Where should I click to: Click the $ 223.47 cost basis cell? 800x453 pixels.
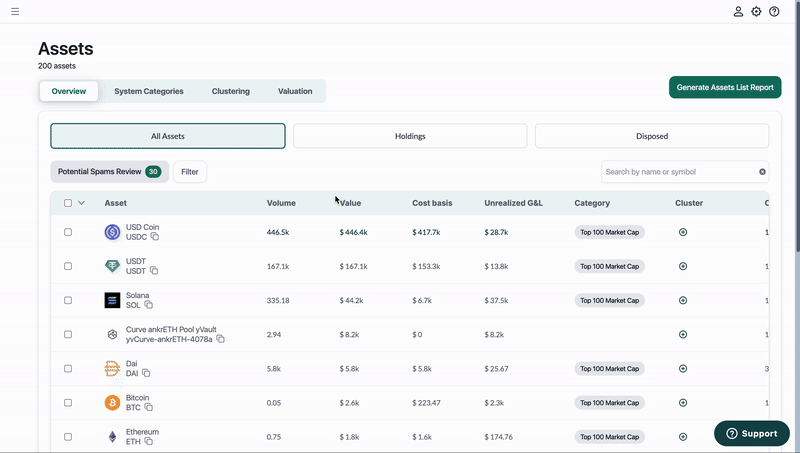point(426,403)
